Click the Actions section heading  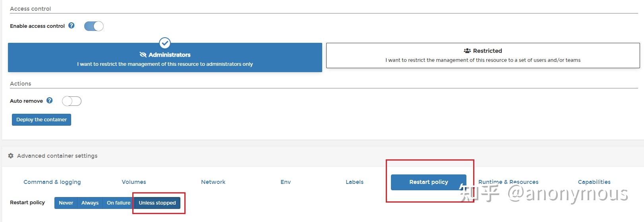click(x=21, y=84)
